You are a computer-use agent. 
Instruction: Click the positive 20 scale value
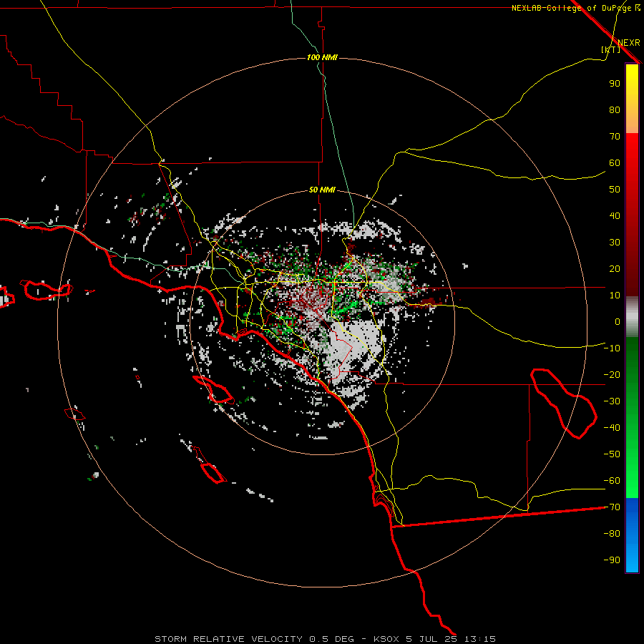point(615,268)
